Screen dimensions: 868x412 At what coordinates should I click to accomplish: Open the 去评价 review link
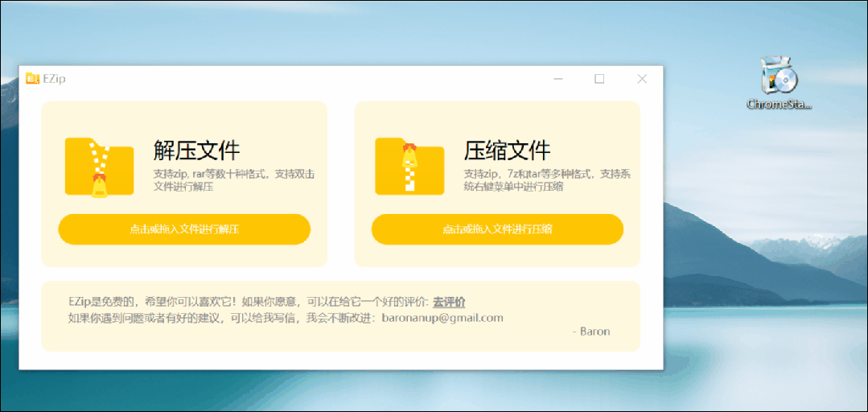pos(449,303)
